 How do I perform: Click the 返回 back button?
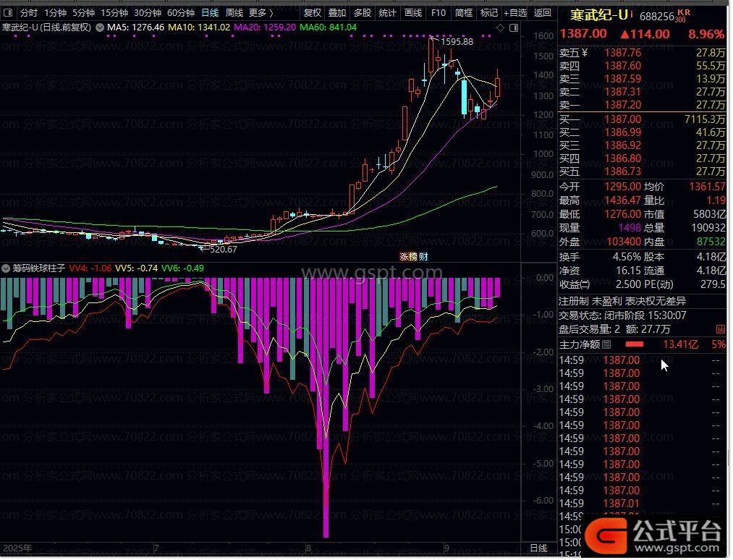pyautogui.click(x=542, y=12)
